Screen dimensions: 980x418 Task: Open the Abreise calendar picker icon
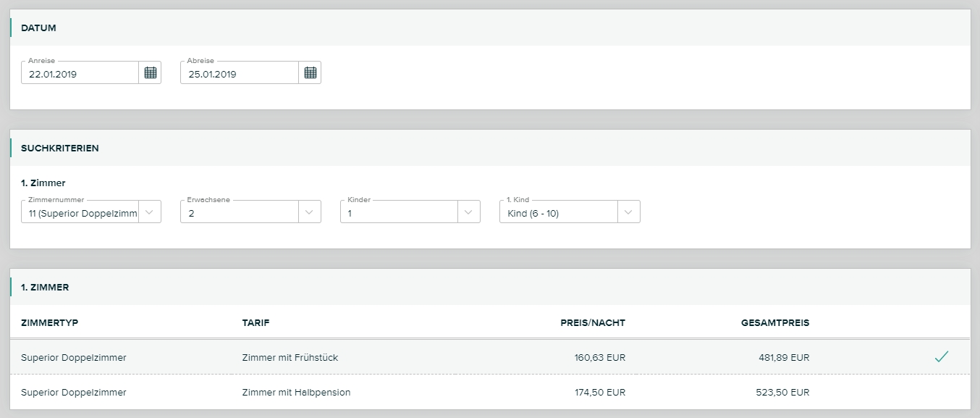pyautogui.click(x=310, y=72)
